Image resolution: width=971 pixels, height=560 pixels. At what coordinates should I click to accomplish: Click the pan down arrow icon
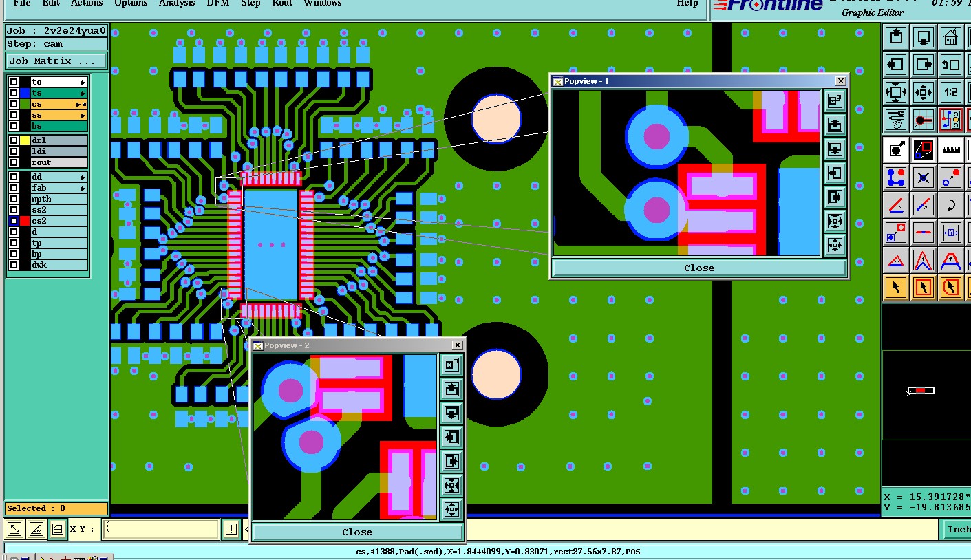coord(924,37)
